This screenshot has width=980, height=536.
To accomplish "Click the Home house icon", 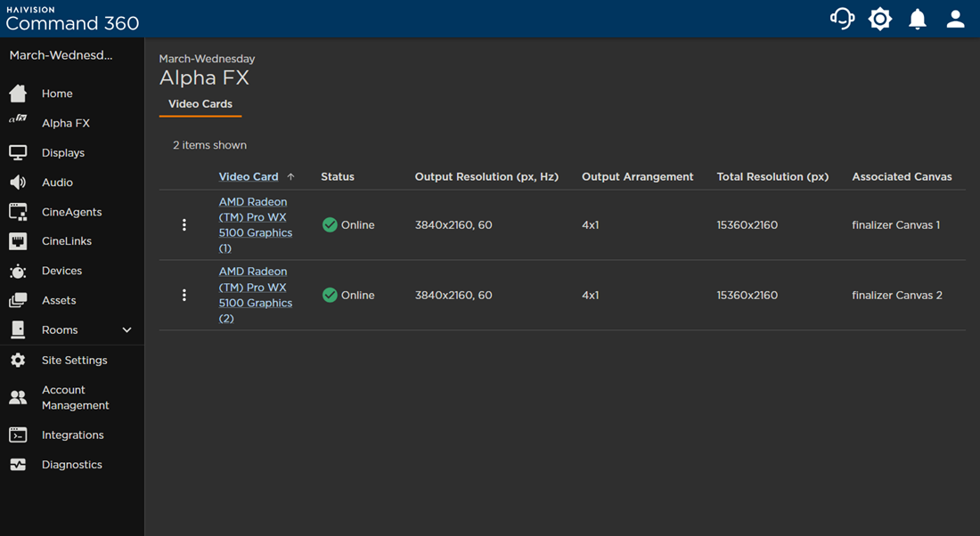I will [x=18, y=93].
